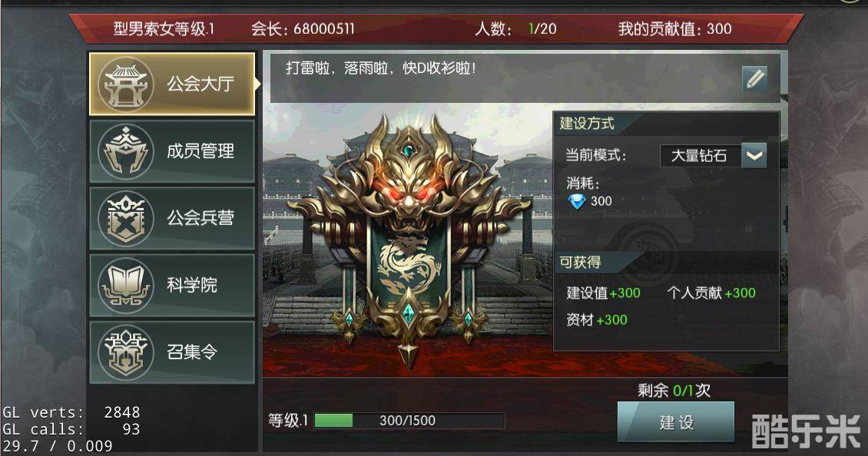Switch to the 公会兵营 tab
Viewport: 868px width, 456px height.
[x=172, y=218]
